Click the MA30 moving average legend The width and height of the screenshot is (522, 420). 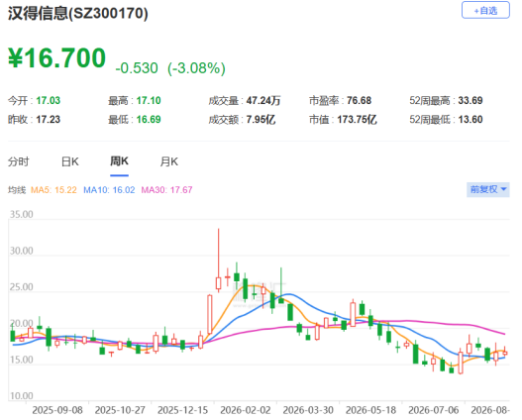(x=166, y=190)
